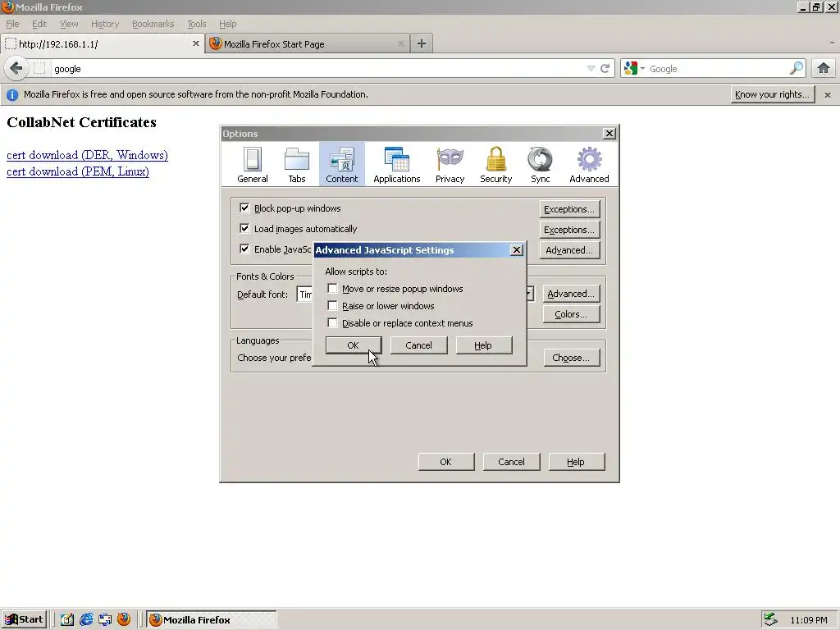Open the History menu
This screenshot has width=840, height=630.
pyautogui.click(x=105, y=24)
